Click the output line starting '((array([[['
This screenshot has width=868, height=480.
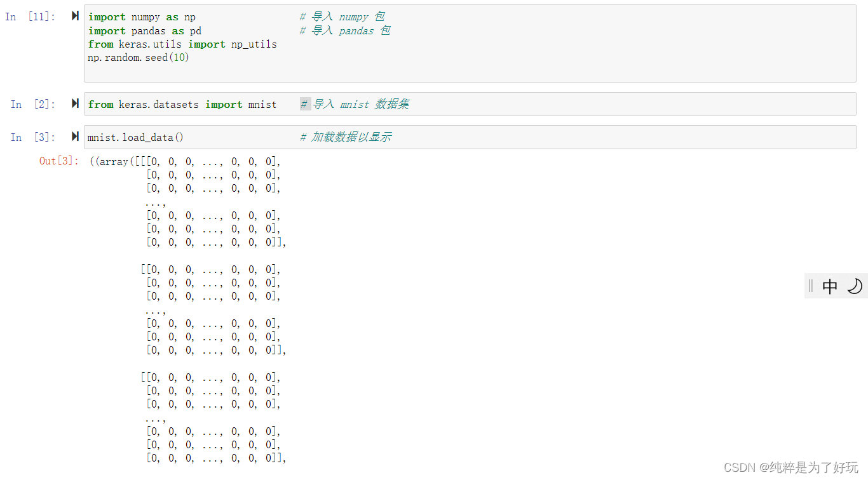[x=185, y=161]
